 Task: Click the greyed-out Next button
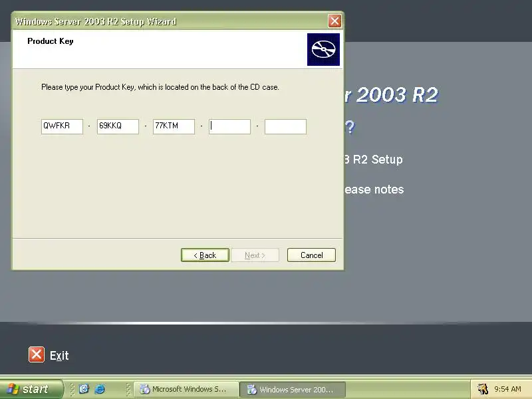click(x=255, y=255)
